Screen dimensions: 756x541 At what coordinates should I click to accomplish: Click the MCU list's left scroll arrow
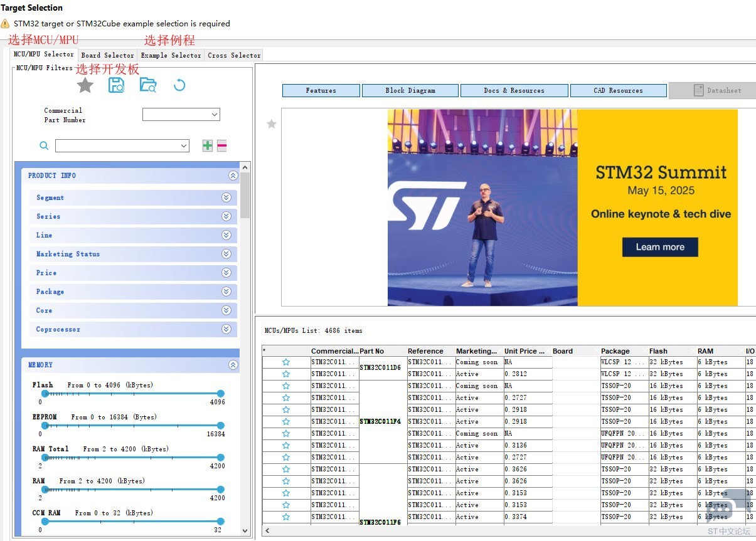[x=267, y=530]
